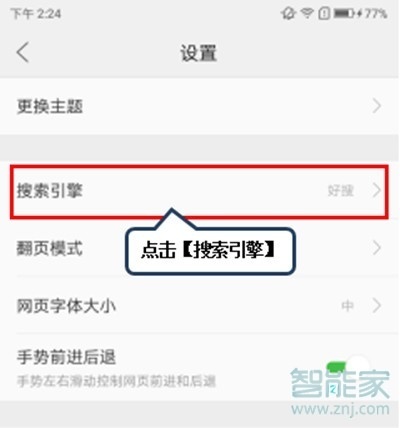Screen dimensions: 400x428
Task: Go back using the back arrow
Action: coord(23,52)
